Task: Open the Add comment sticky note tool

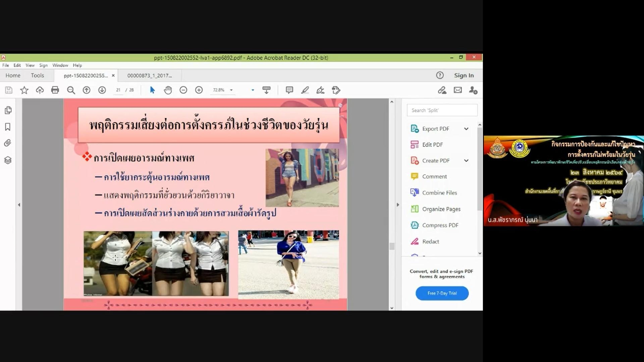Action: (x=289, y=90)
